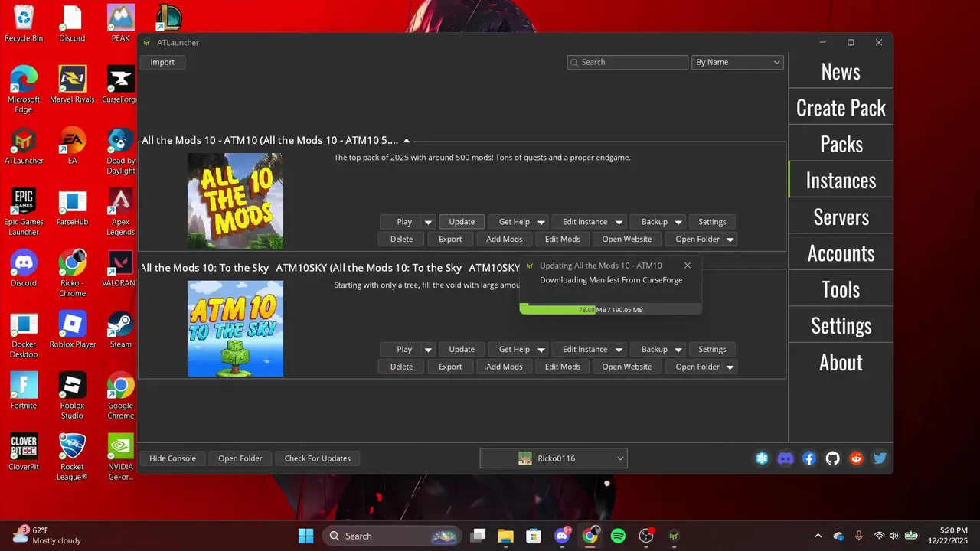
Task: Expand Play arrow for To the Sky instance
Action: [x=429, y=350]
